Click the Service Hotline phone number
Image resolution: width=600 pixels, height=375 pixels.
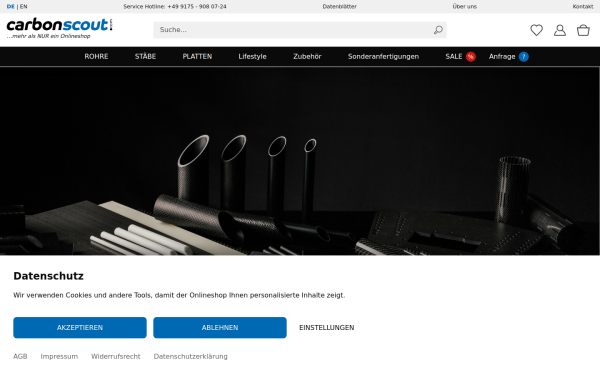[x=197, y=7]
